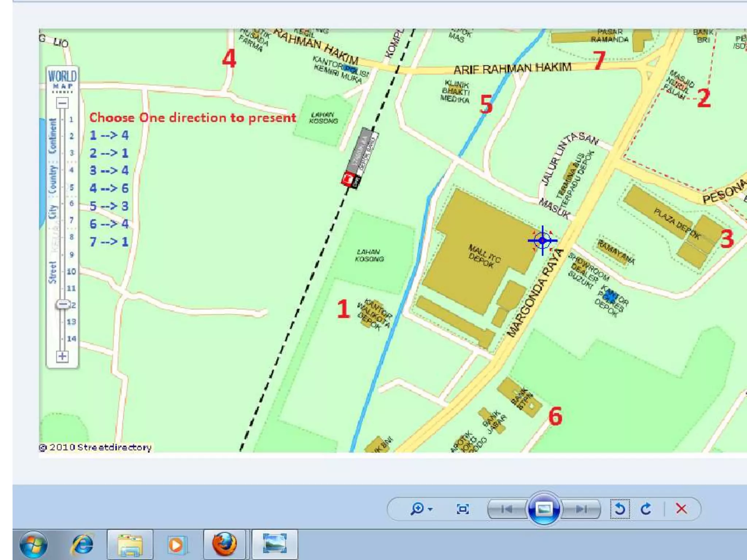Switch to Firefox in taskbar
The width and height of the screenshot is (747, 560).
224,545
